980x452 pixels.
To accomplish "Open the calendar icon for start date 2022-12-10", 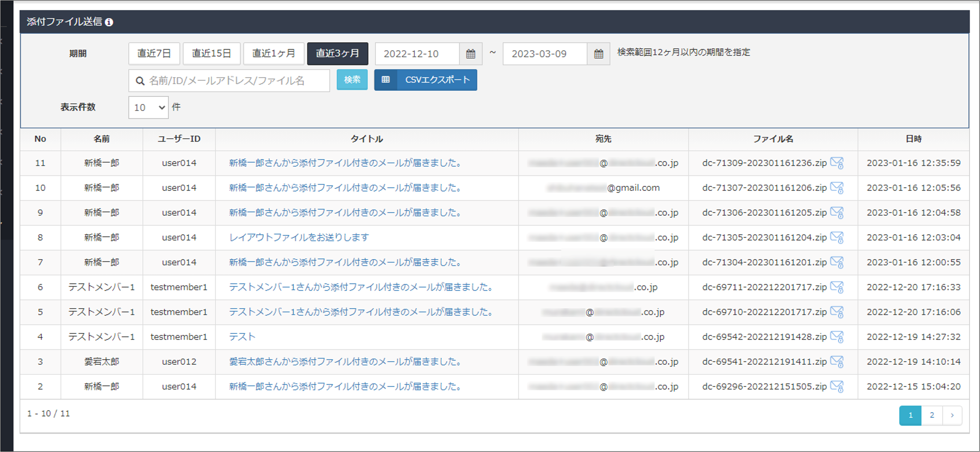I will pyautogui.click(x=471, y=53).
